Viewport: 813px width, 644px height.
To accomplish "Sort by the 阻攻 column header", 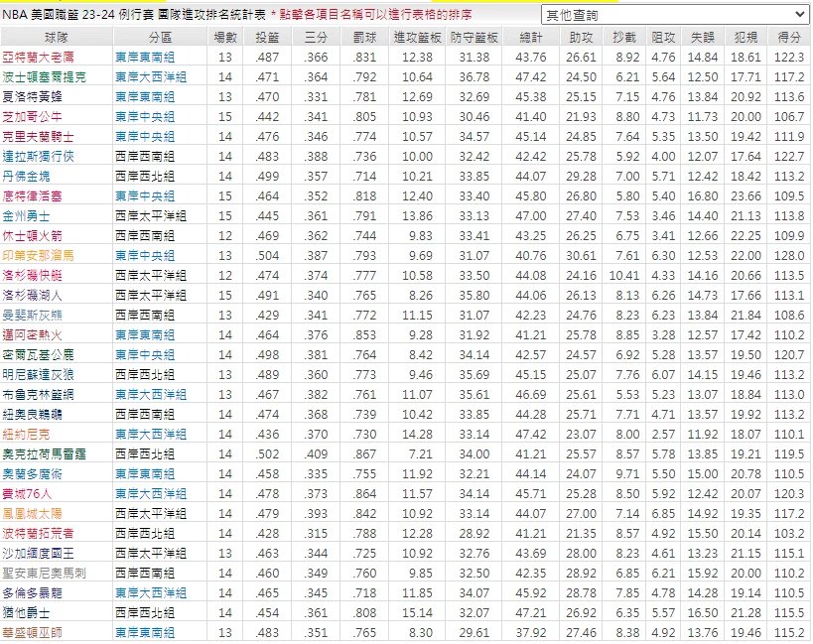I will [663, 38].
